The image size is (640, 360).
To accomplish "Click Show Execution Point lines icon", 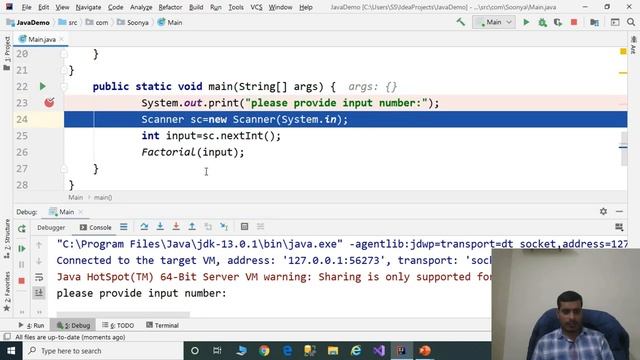I will click(124, 227).
